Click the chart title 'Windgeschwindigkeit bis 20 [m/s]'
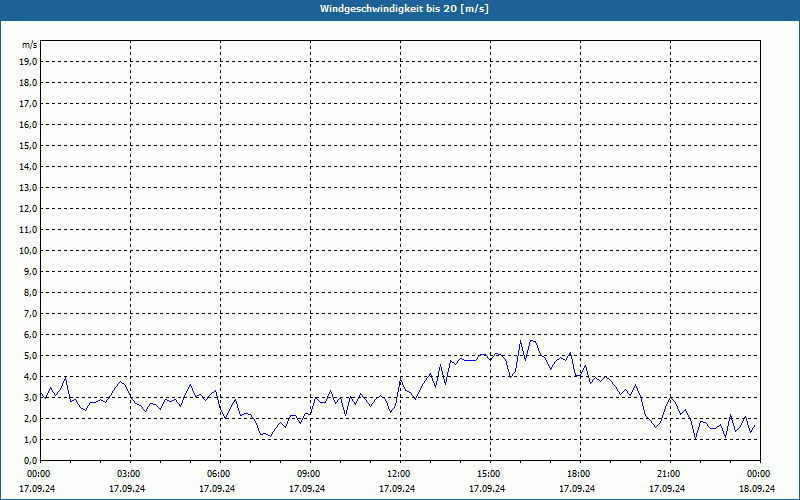The height and width of the screenshot is (500, 800). coord(404,8)
